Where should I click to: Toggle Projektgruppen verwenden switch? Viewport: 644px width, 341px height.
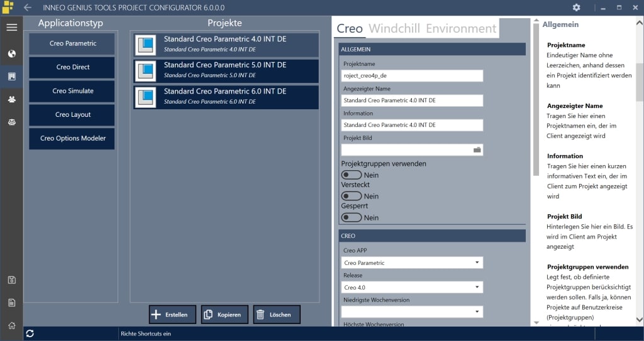[351, 175]
